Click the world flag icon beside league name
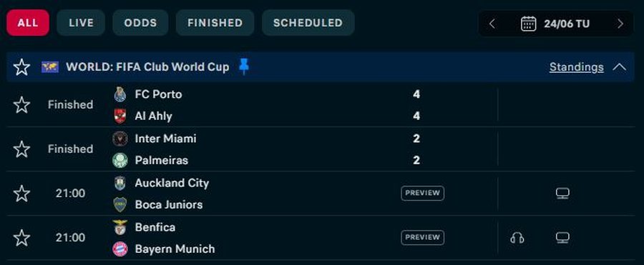 point(50,67)
